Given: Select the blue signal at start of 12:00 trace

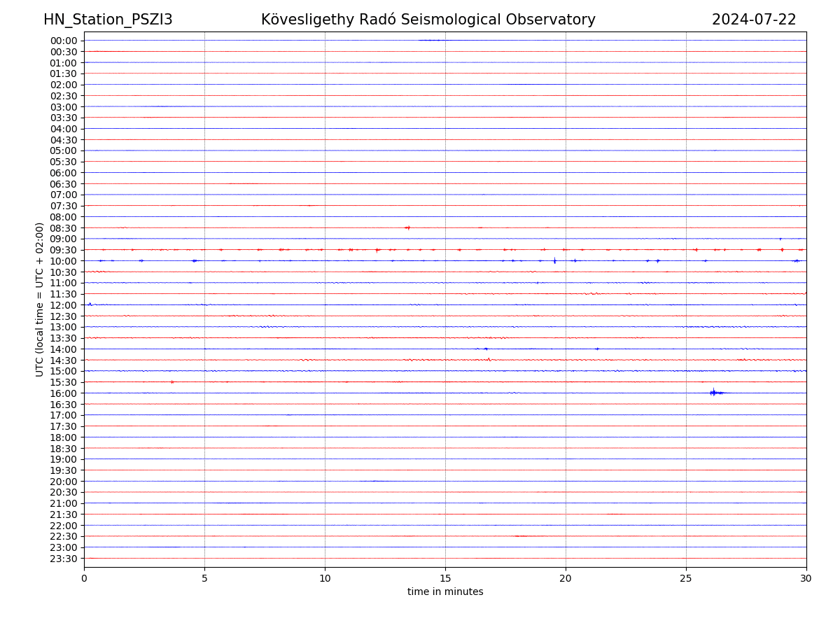Looking at the screenshot, I should 90,304.
